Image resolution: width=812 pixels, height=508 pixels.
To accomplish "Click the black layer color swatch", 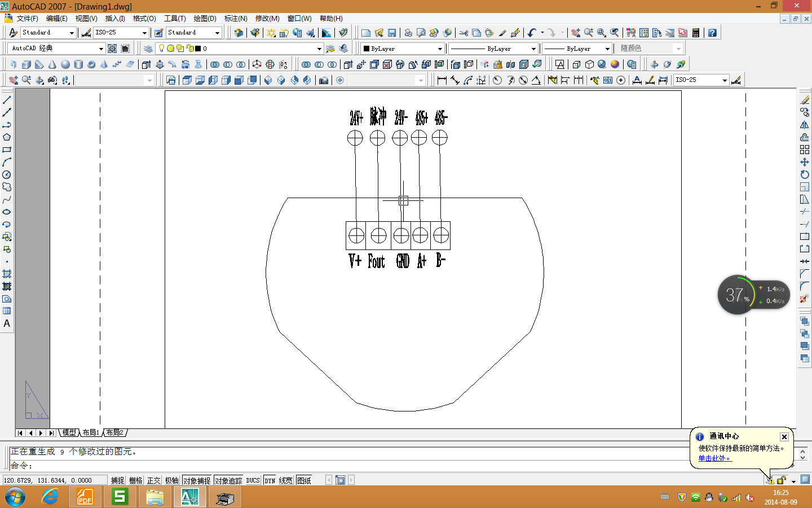I will click(197, 49).
